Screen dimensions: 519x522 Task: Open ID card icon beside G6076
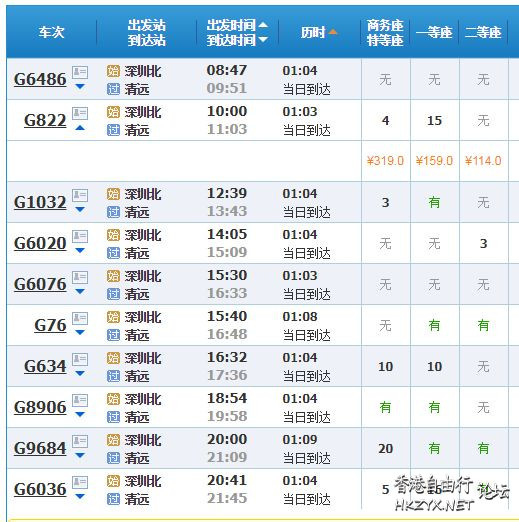(x=80, y=277)
